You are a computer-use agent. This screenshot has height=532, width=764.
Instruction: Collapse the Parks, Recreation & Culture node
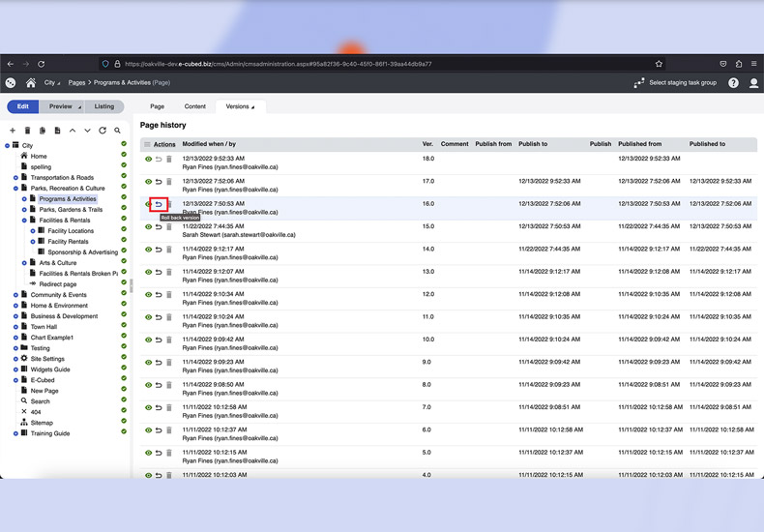pos(15,189)
